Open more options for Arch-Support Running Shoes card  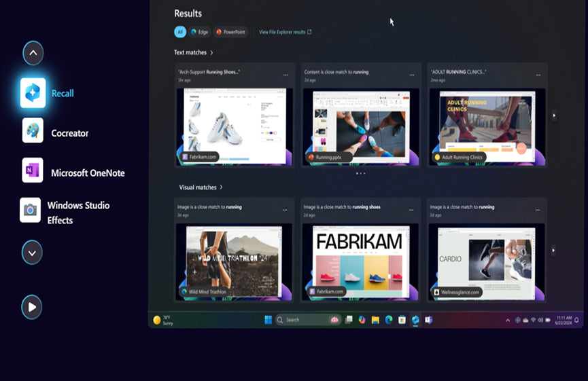tap(286, 75)
